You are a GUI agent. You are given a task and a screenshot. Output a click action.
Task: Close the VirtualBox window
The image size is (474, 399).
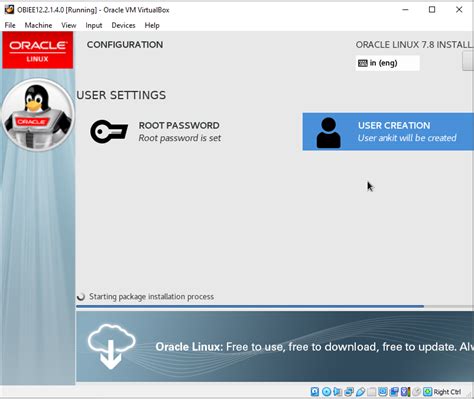tap(459, 10)
